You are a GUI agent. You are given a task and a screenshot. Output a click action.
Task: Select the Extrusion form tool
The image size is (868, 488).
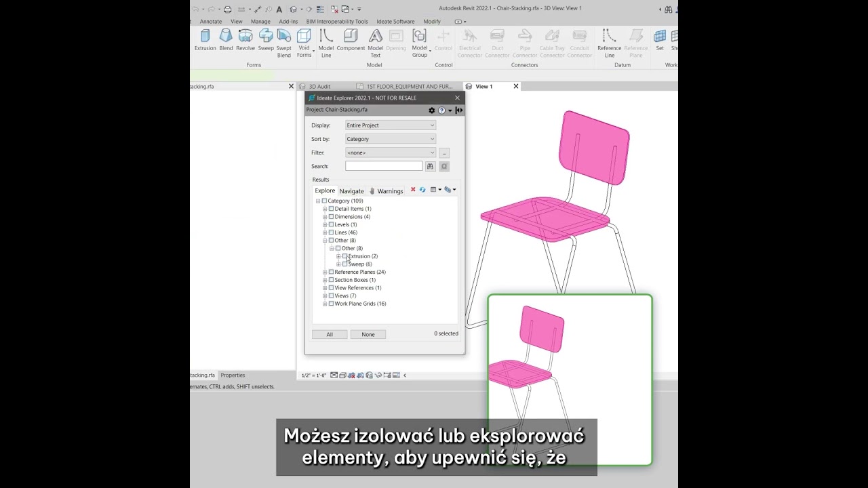click(x=205, y=41)
